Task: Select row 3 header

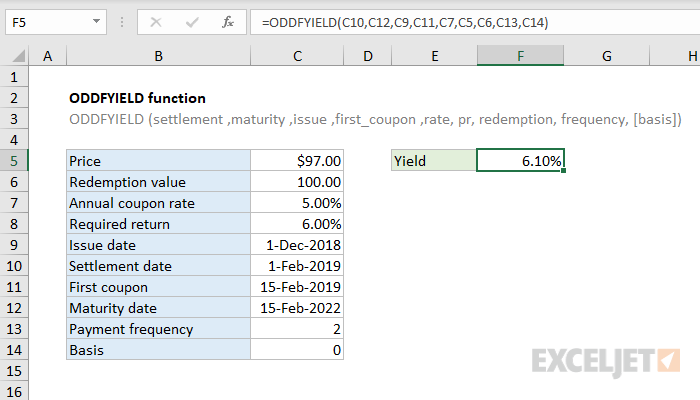Action: coord(14,119)
